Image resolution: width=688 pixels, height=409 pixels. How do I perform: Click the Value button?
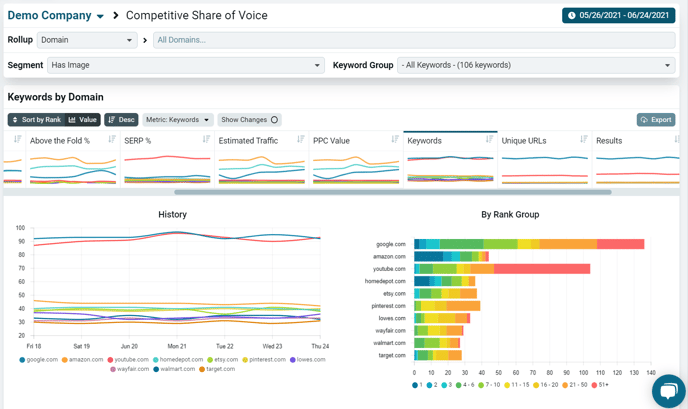(82, 120)
